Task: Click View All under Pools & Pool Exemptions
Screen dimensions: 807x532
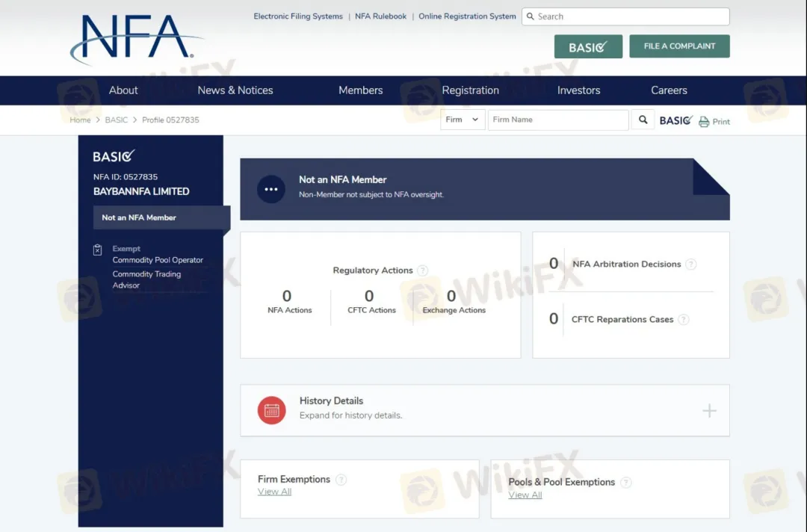Action: point(525,495)
